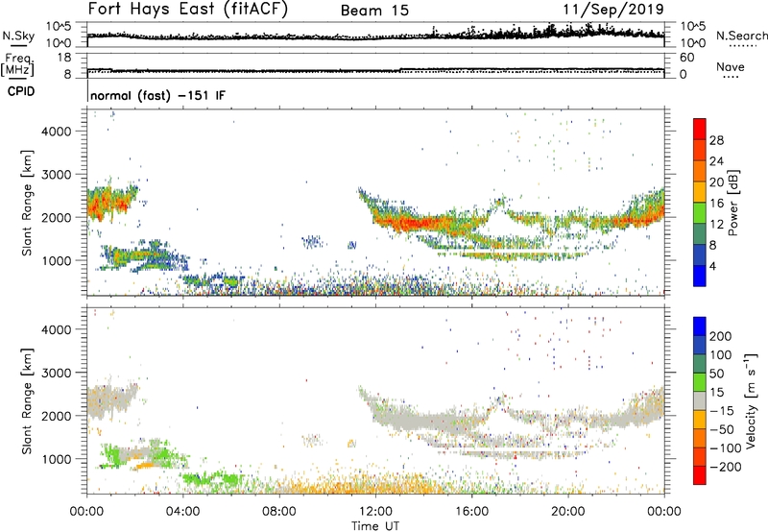Click the 'Velocity [m s⁻¹]' colorbar label
This screenshot has height=532, width=768.
click(x=751, y=400)
